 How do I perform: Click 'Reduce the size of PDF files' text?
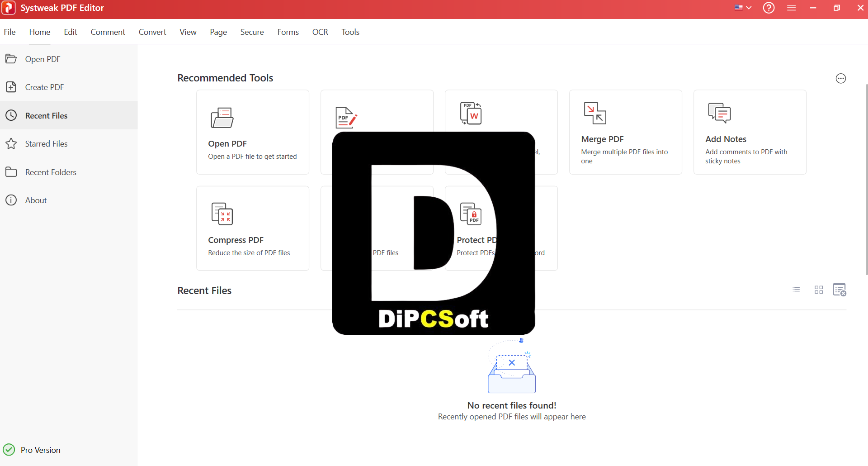[249, 253]
